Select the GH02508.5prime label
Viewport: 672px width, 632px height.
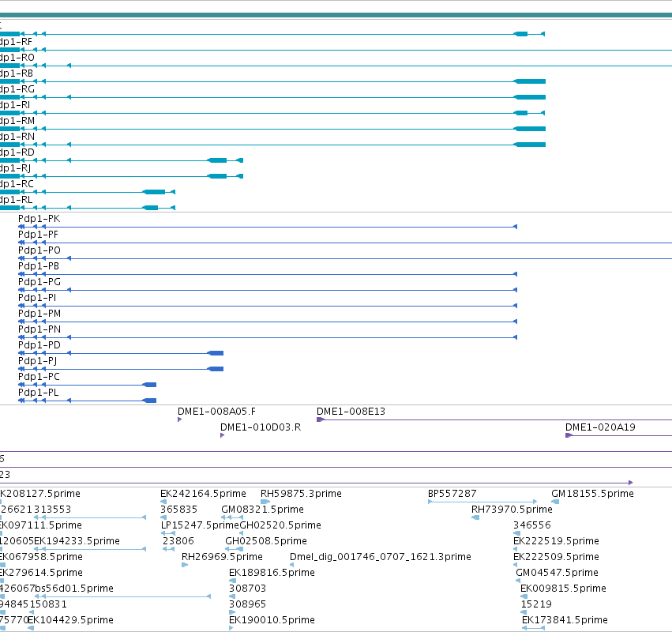[x=266, y=541]
